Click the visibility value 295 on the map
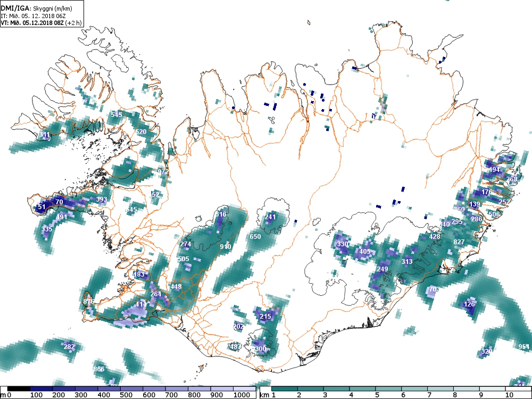Screen dimensions: 532x399 coord(456,222)
